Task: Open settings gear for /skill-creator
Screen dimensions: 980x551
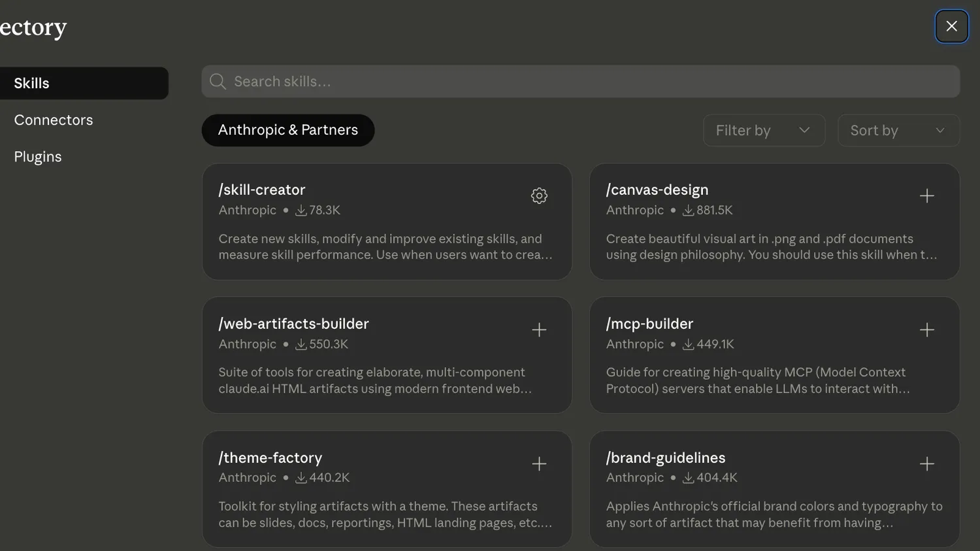Action: 539,195
